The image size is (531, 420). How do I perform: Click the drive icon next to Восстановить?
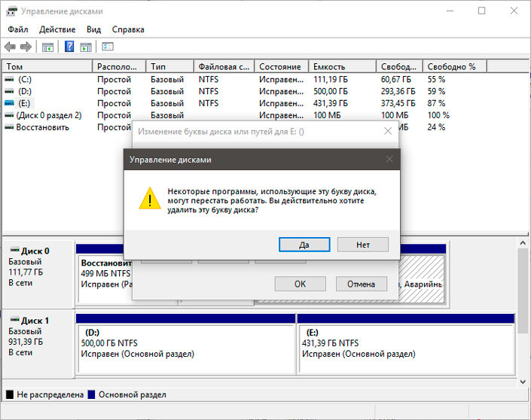click(x=10, y=127)
